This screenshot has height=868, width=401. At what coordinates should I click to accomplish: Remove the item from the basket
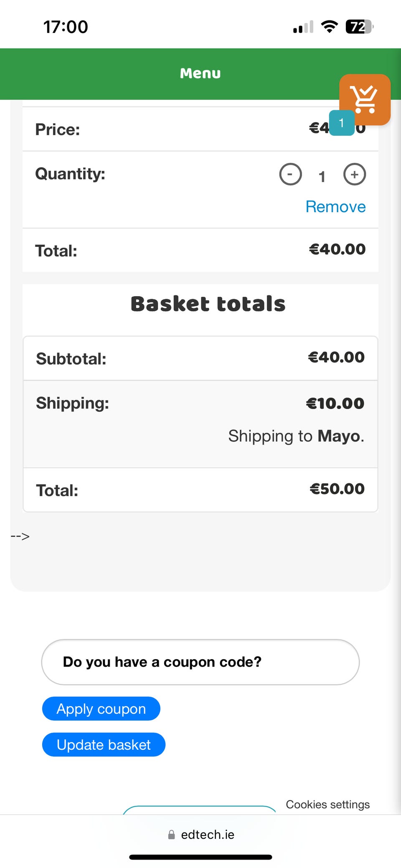(335, 207)
